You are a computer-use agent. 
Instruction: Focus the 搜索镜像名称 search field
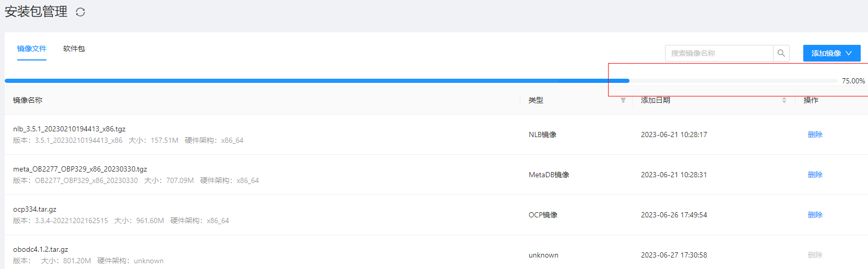click(x=719, y=53)
